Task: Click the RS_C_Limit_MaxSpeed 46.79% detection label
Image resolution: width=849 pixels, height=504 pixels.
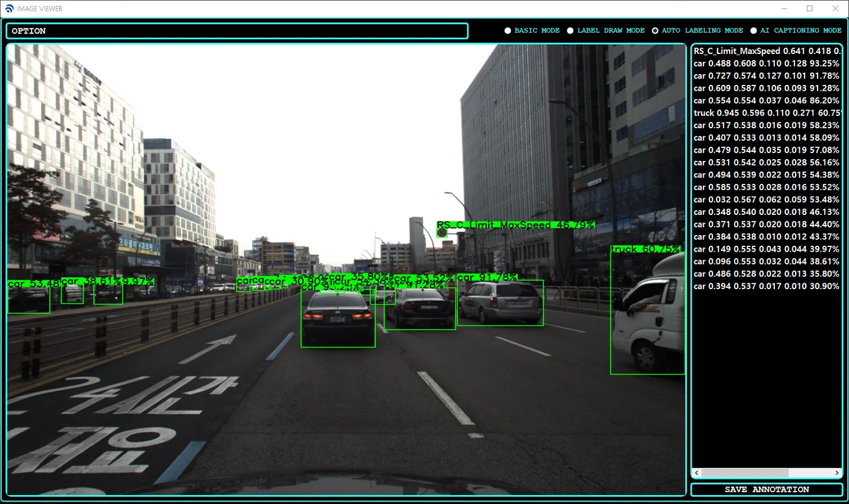Action: pyautogui.click(x=515, y=224)
